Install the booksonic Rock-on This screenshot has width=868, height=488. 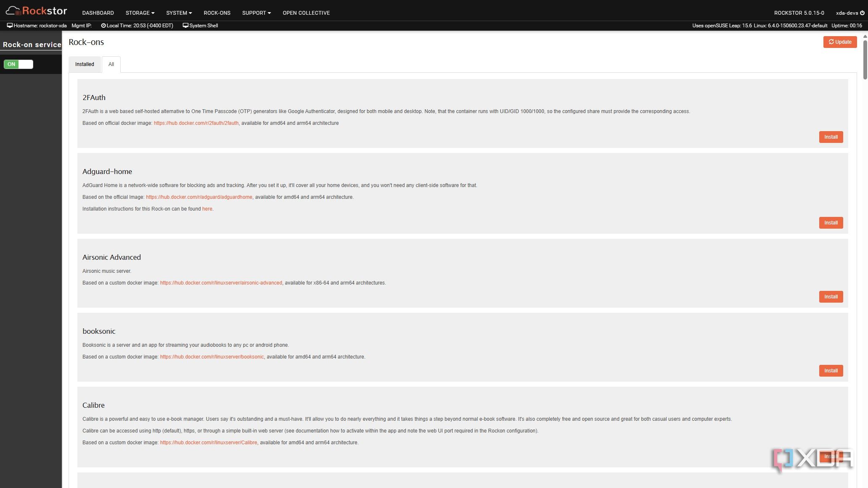coord(831,371)
